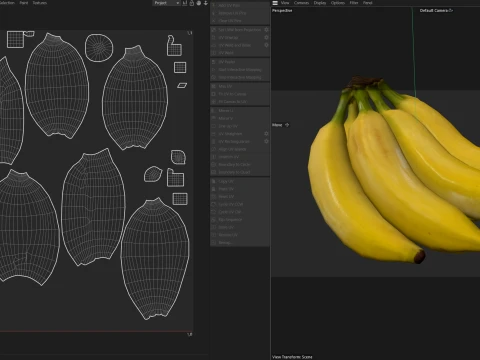Image resolution: width=480 pixels, height=360 pixels.
Task: Click the lock icon beside Project dropdown
Action: 192,3
